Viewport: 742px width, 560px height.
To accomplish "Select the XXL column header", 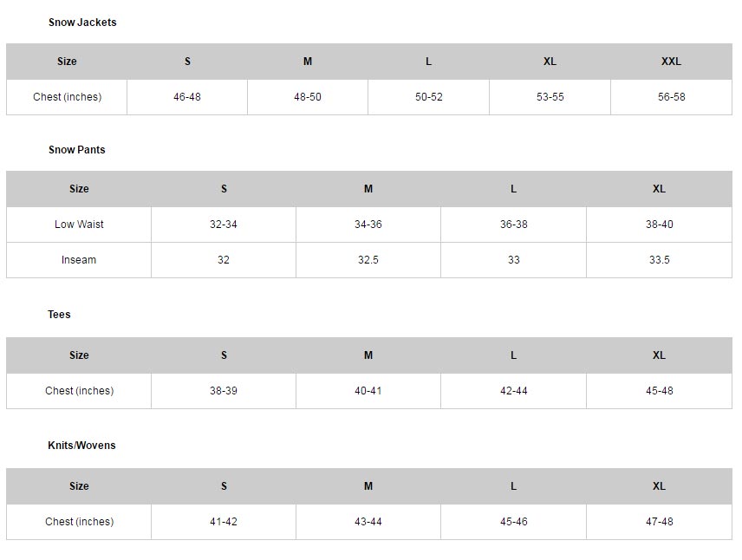I will (x=671, y=62).
